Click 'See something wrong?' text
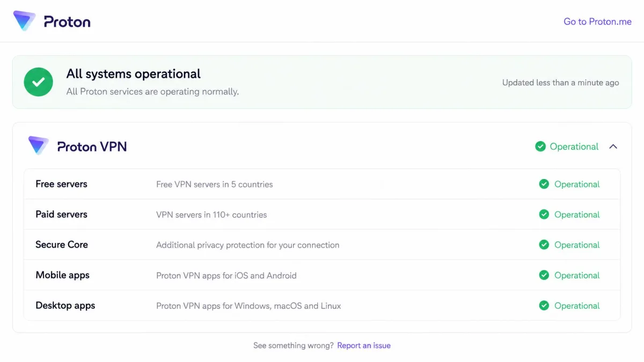The image size is (644, 362). coord(294,345)
